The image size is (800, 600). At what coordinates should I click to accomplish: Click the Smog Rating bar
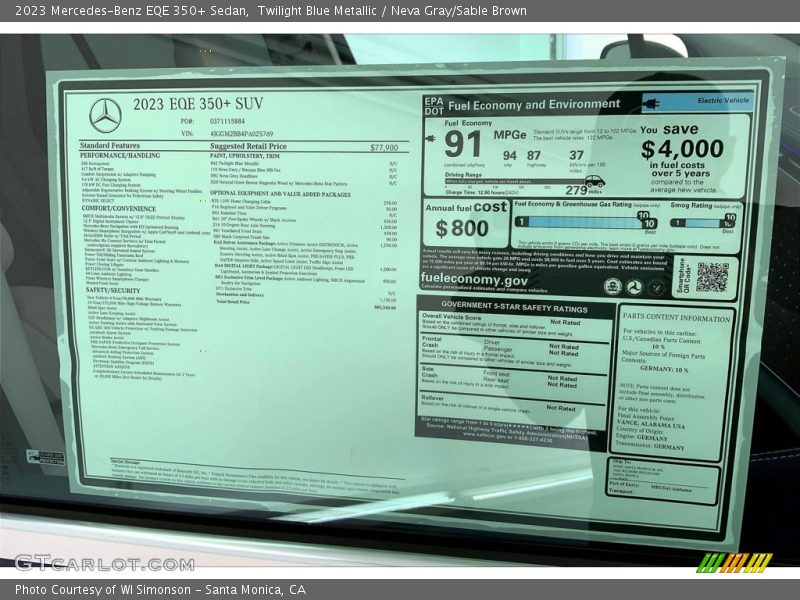tap(703, 222)
